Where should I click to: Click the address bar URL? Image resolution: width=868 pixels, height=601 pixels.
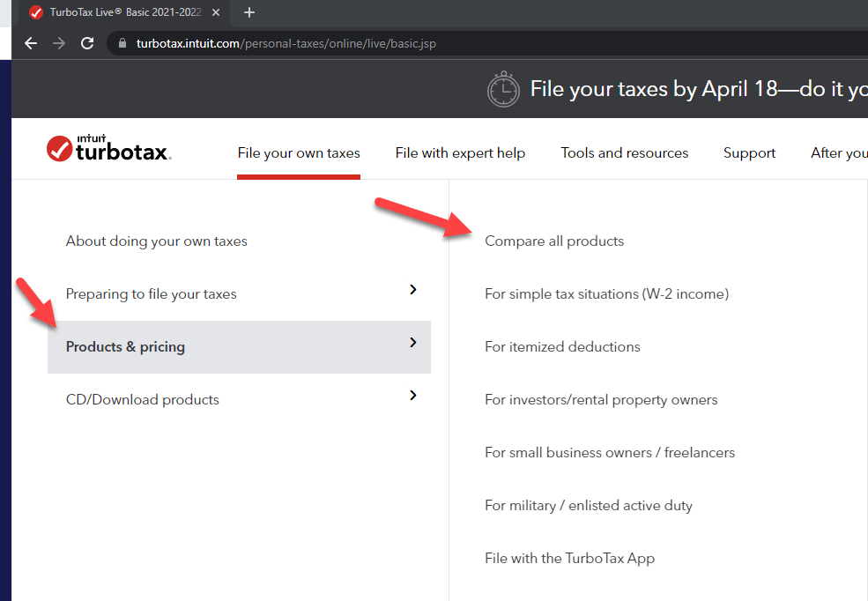[x=286, y=43]
